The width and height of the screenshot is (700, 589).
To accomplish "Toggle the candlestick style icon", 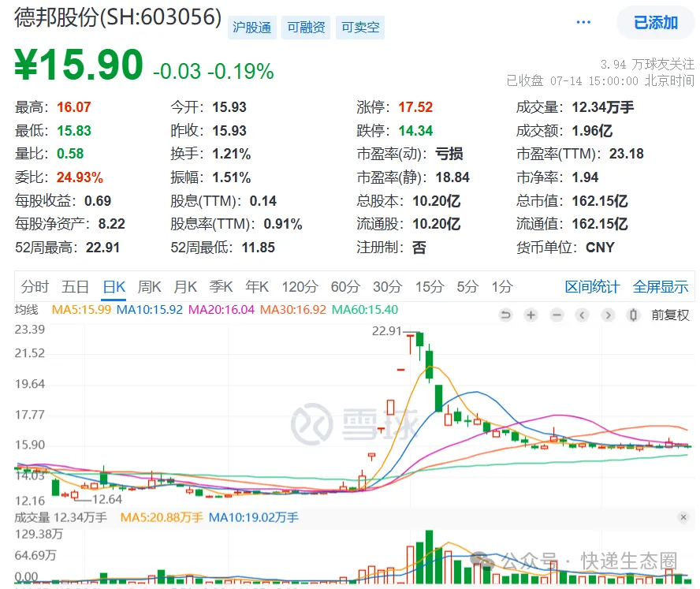I will (633, 315).
